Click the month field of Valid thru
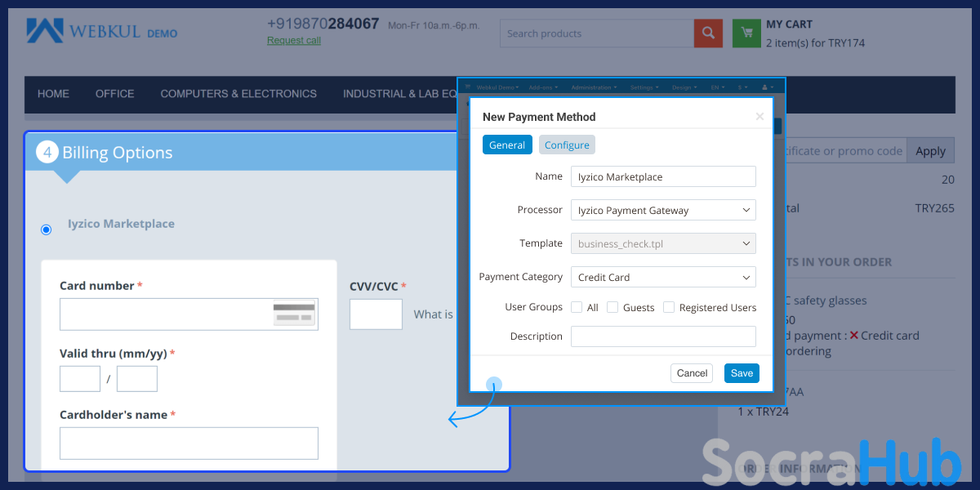Image resolution: width=980 pixels, height=490 pixels. point(80,379)
